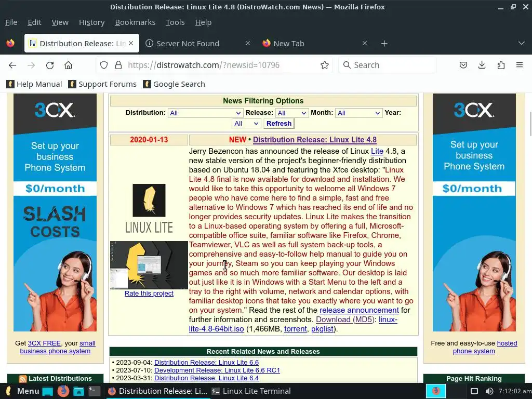
Task: Open the Bookmarks menu
Action: pyautogui.click(x=135, y=22)
